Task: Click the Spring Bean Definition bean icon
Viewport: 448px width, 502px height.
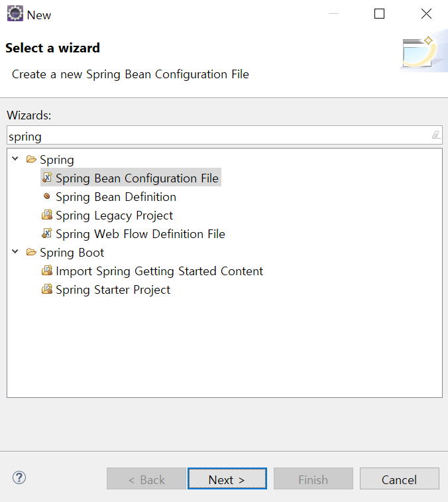Action: click(46, 196)
